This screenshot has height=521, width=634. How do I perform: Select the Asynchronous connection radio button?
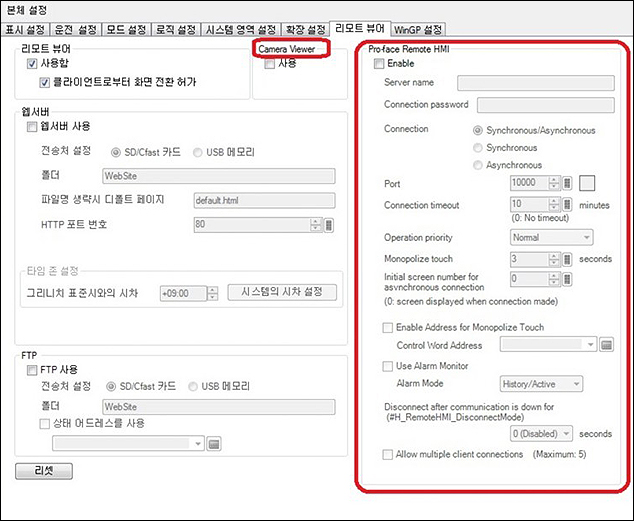pos(478,165)
